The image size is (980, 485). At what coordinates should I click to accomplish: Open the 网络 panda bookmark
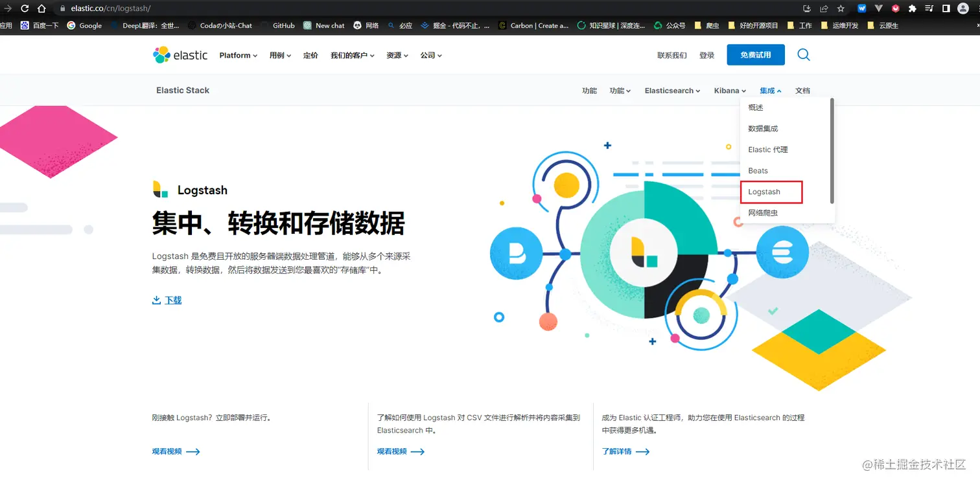click(x=366, y=26)
